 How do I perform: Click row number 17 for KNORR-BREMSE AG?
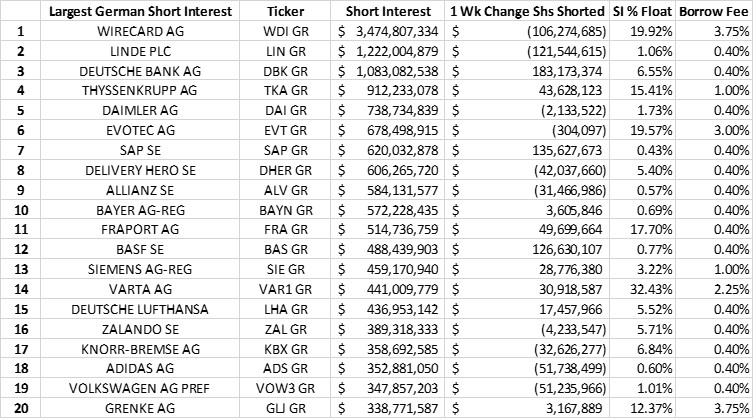(18, 344)
